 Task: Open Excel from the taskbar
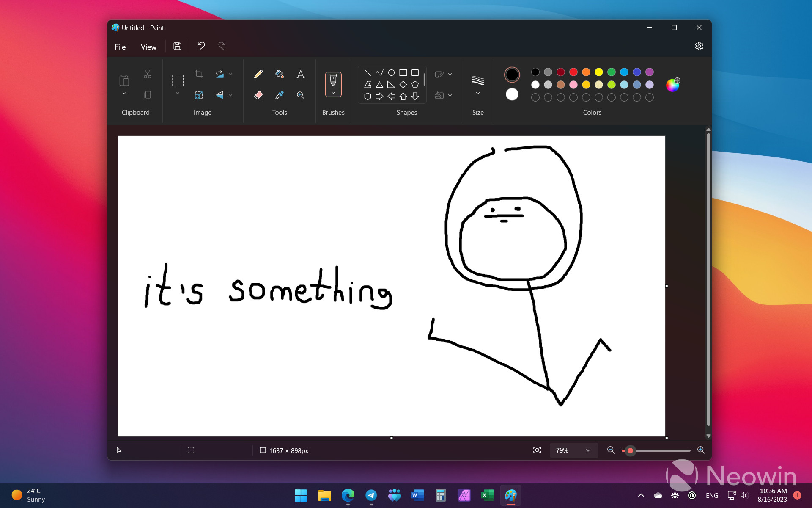pos(487,495)
